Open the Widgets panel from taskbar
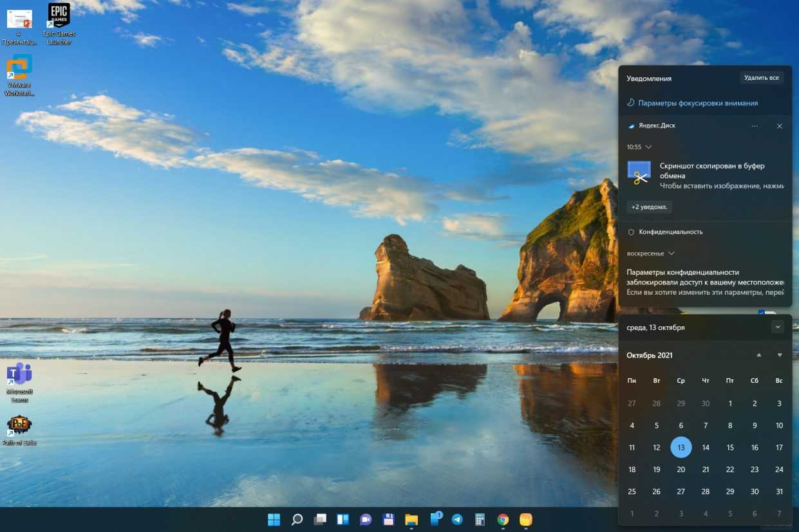The width and height of the screenshot is (799, 532). (343, 520)
